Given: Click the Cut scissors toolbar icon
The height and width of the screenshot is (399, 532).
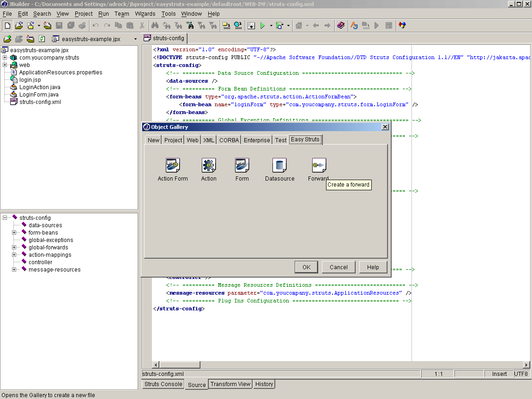Looking at the screenshot, I should pos(142,26).
